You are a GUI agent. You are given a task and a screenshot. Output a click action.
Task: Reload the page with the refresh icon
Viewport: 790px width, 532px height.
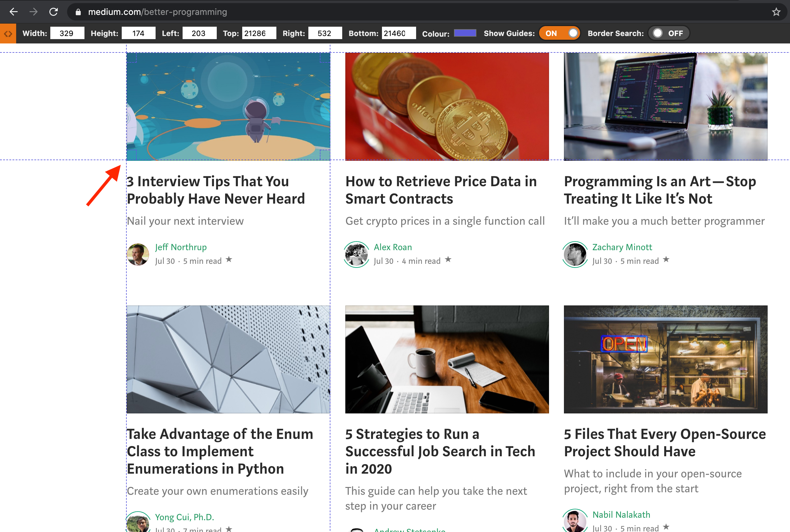coord(54,12)
